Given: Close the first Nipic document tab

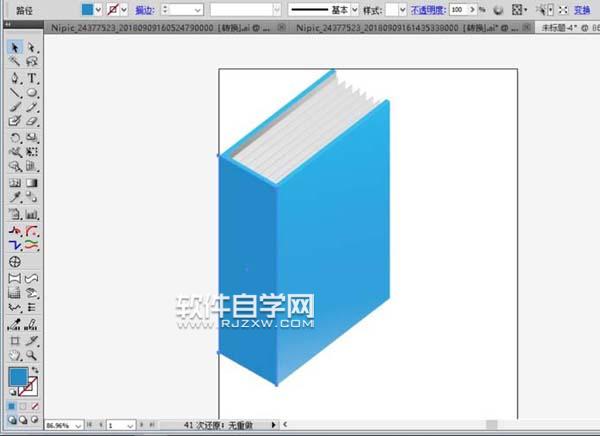Looking at the screenshot, I should coord(281,28).
